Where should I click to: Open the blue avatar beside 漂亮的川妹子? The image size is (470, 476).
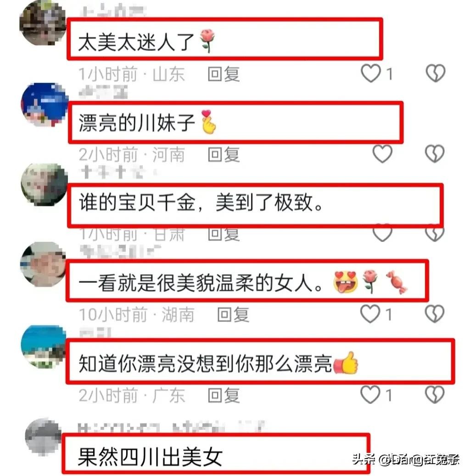45,105
